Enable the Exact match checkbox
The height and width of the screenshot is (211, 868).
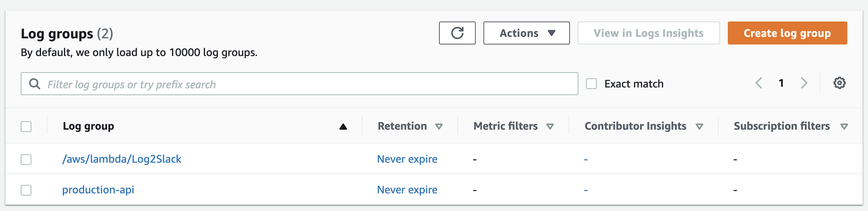pyautogui.click(x=591, y=84)
